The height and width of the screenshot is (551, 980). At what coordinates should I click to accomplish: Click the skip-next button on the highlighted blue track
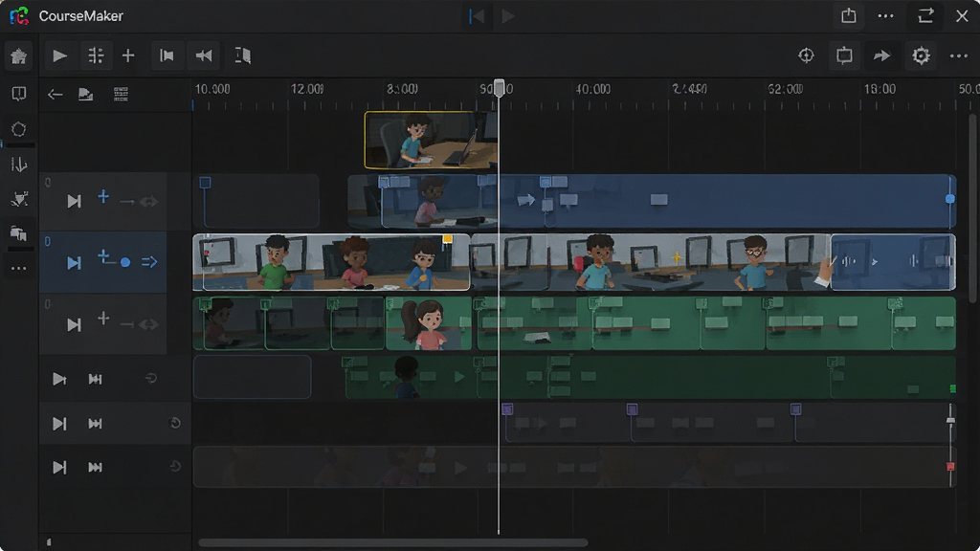click(74, 263)
